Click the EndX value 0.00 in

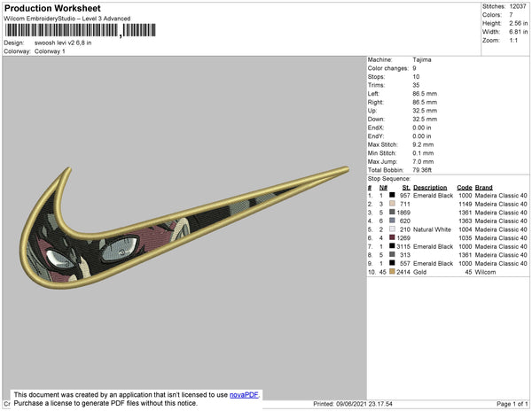coord(422,128)
